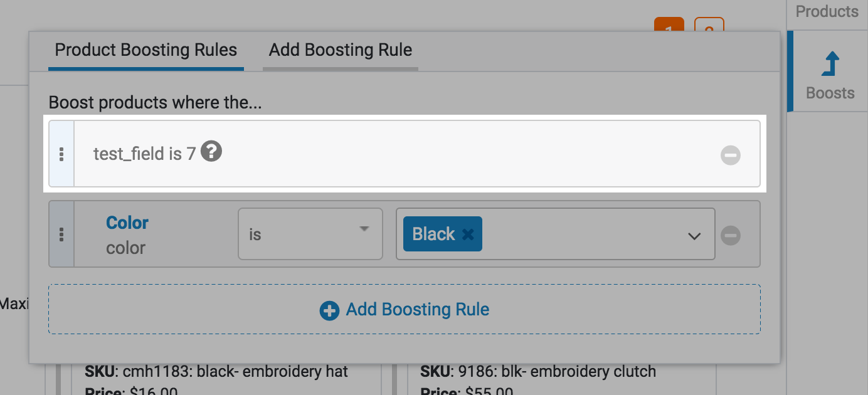Expand the color values dropdown chevron

tap(694, 236)
